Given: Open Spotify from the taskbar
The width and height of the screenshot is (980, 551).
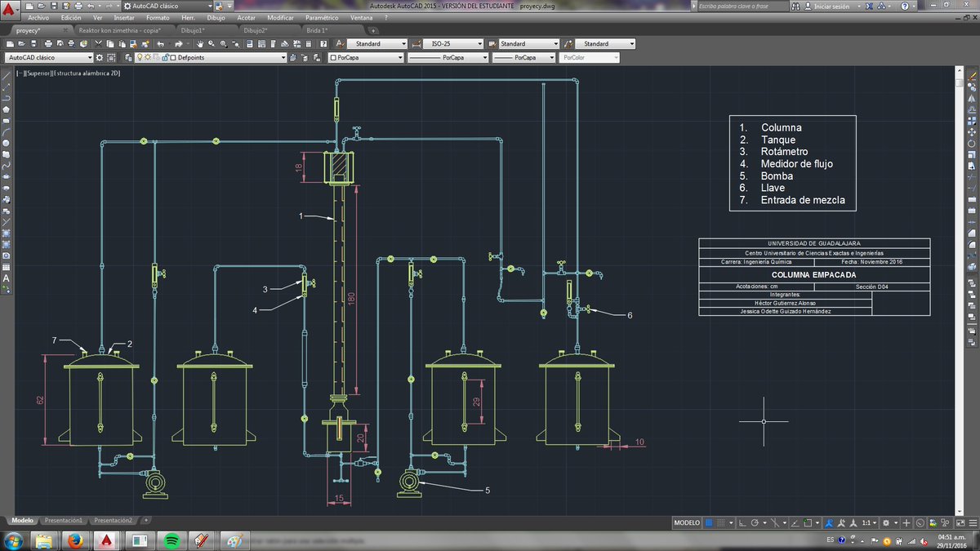Looking at the screenshot, I should [x=172, y=540].
